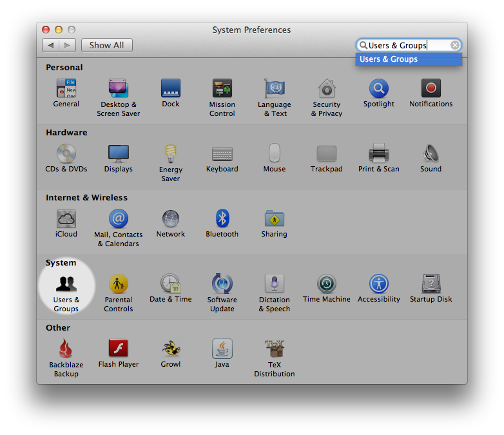Open Parental Controls preferences

(118, 284)
